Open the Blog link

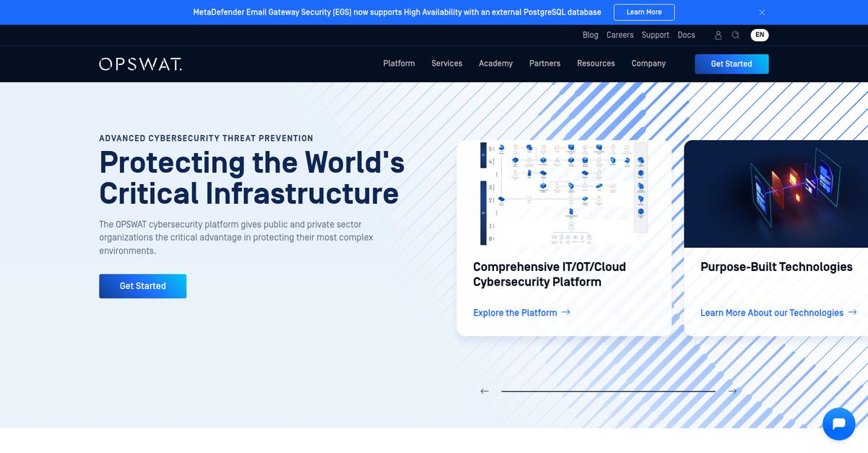tap(590, 35)
